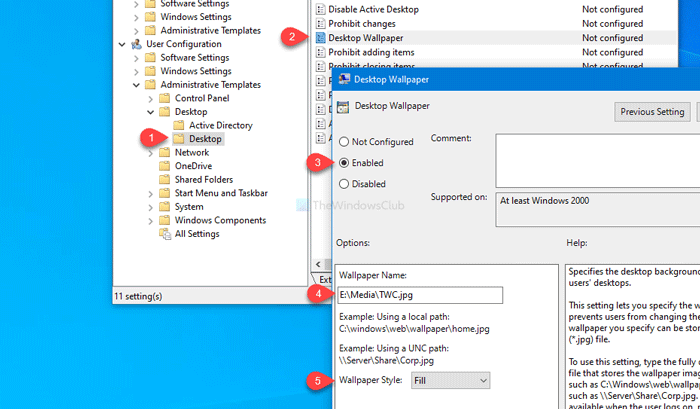Select Desktop Wallpaper setting in list
The width and height of the screenshot is (700, 409).
tap(366, 38)
